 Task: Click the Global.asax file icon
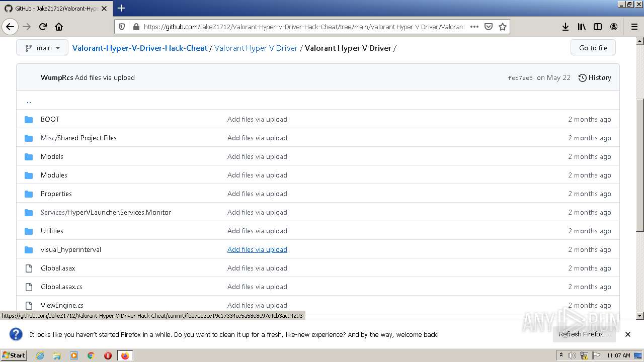(x=29, y=268)
